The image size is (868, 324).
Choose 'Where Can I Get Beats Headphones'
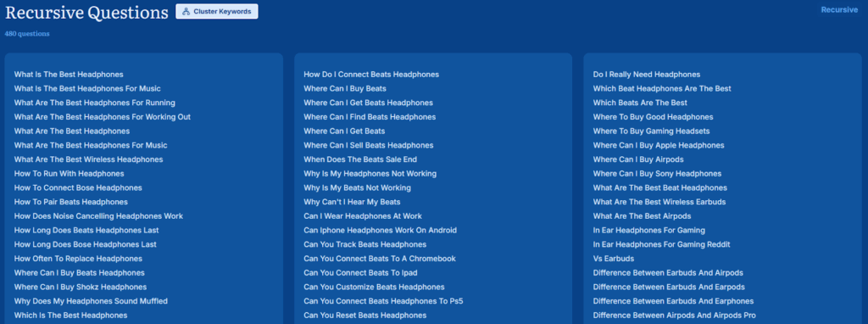(368, 103)
